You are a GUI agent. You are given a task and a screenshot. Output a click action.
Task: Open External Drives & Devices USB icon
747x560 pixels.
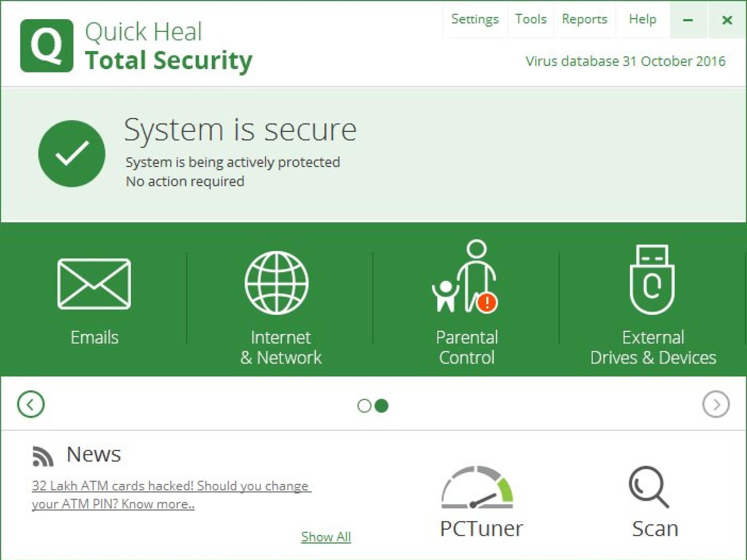652,280
